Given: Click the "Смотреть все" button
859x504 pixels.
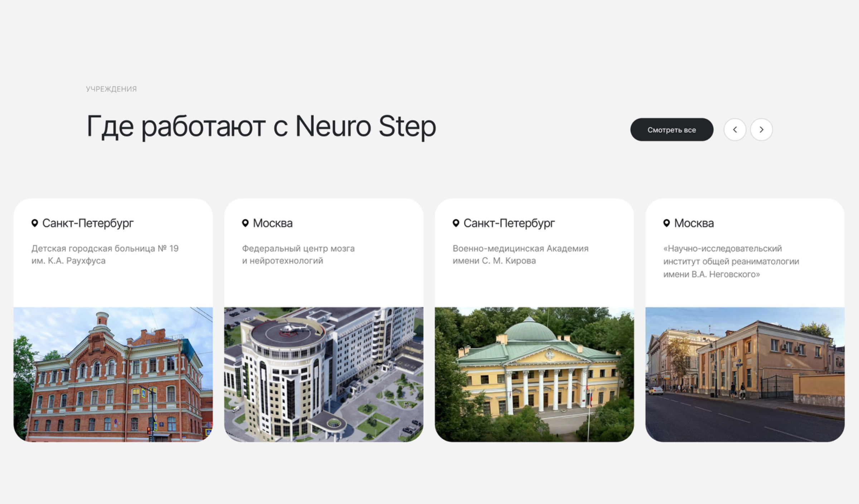Looking at the screenshot, I should (671, 130).
